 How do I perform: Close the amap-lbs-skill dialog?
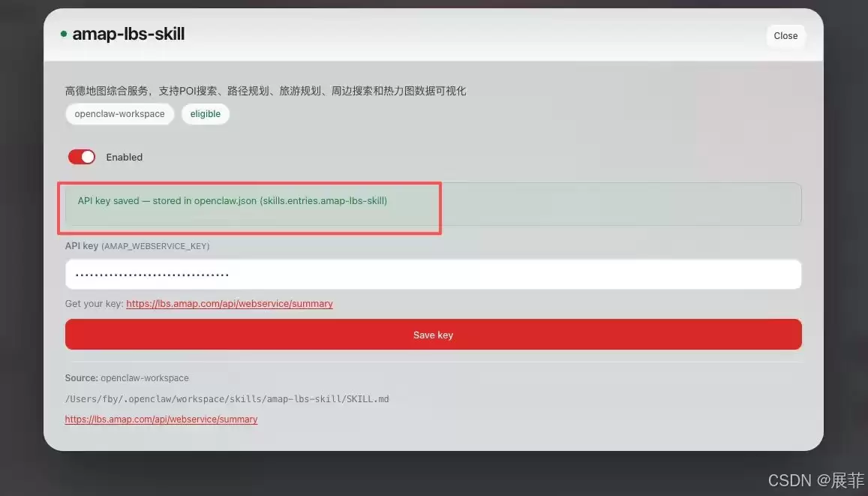click(x=785, y=35)
